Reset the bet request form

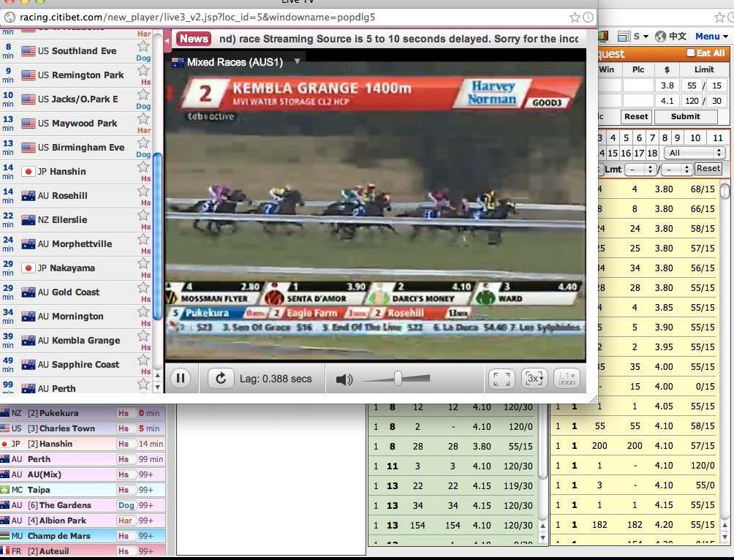click(x=636, y=116)
